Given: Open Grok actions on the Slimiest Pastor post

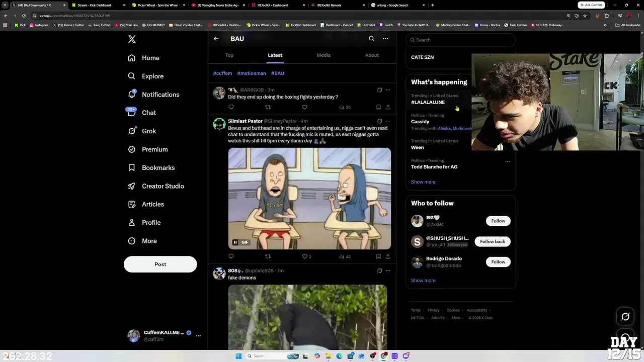Looking at the screenshot, I should tap(379, 121).
